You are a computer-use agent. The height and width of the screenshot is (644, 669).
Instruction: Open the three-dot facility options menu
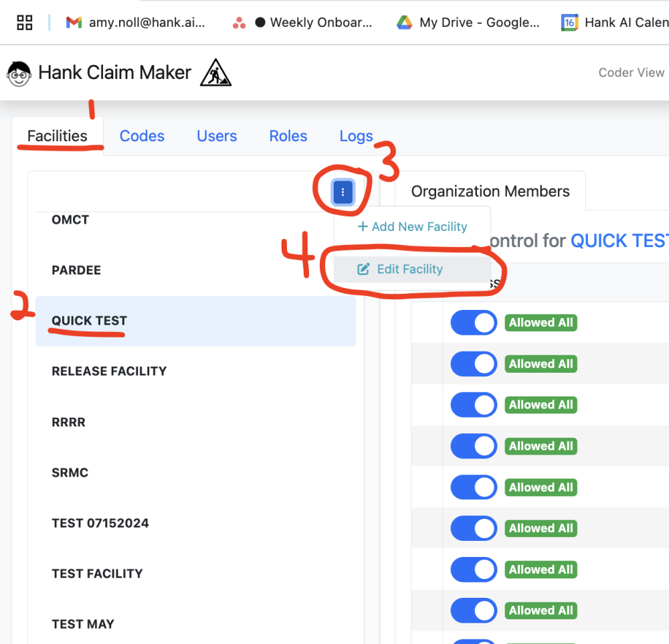click(x=343, y=192)
